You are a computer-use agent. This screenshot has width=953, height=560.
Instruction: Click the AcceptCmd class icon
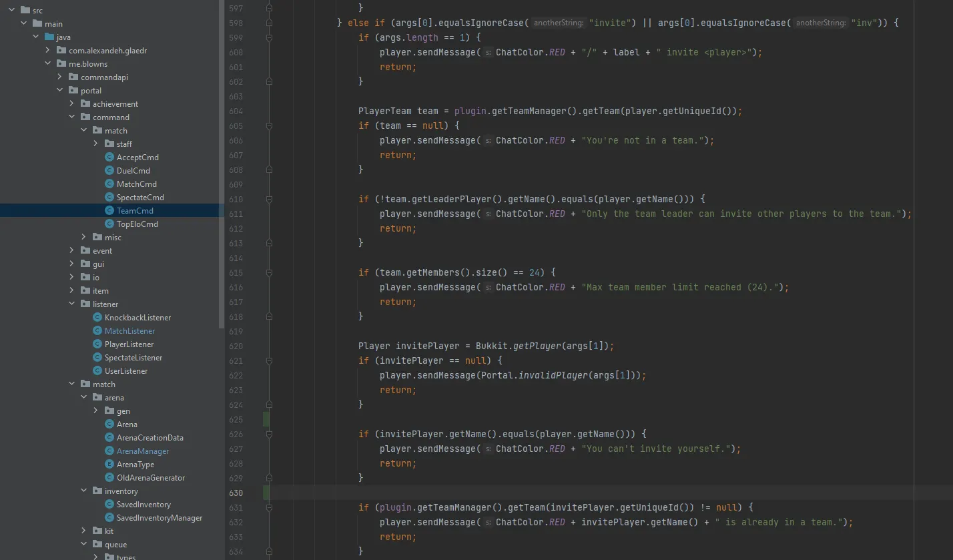pos(110,158)
